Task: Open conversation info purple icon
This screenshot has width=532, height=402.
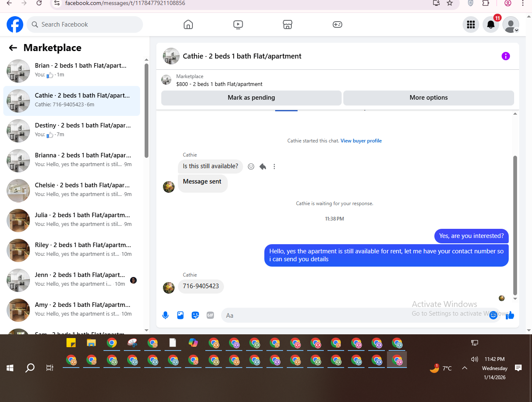Action: (x=506, y=56)
